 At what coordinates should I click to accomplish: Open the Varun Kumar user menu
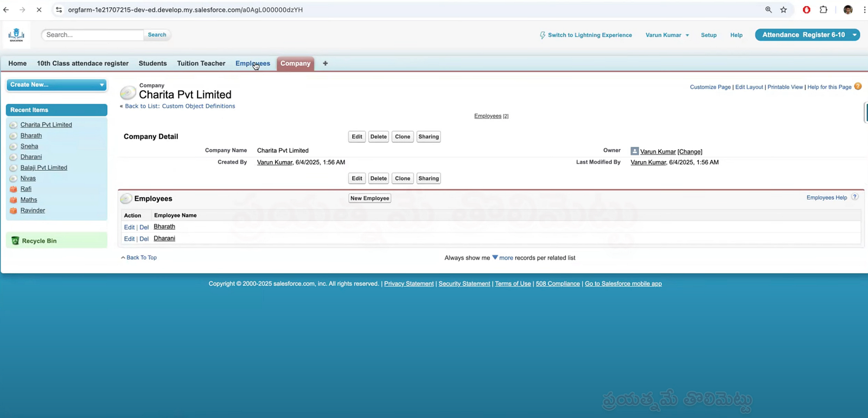coord(667,35)
